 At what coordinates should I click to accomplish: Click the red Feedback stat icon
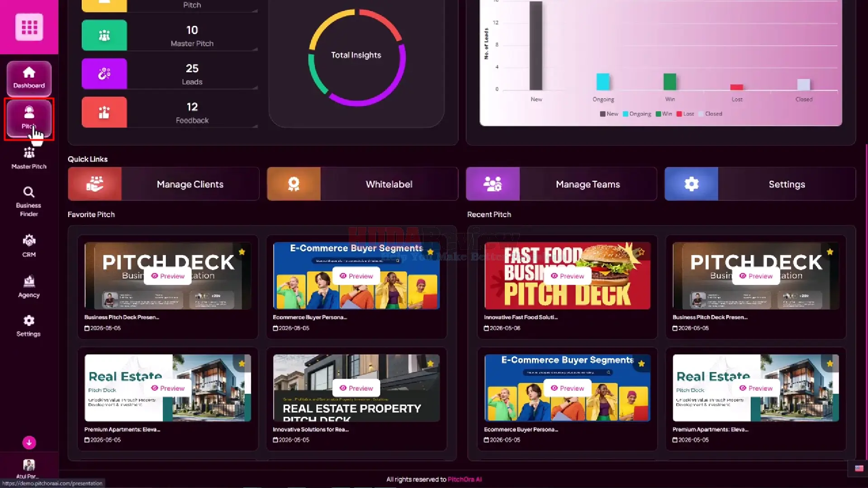104,112
